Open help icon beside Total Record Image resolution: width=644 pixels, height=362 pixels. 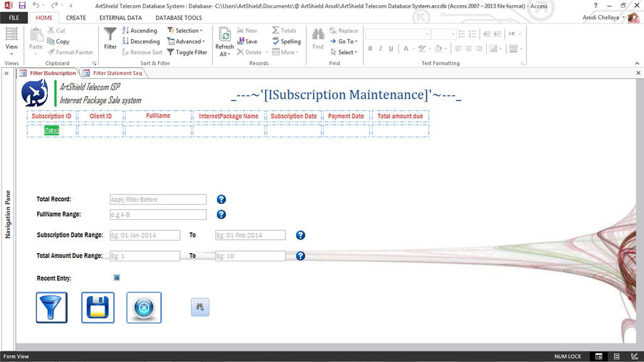(221, 200)
